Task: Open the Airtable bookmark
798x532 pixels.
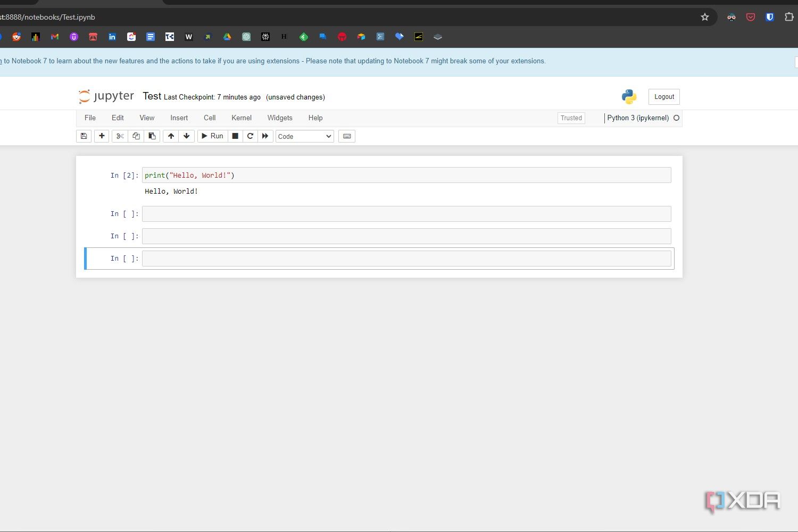Action: pos(361,37)
